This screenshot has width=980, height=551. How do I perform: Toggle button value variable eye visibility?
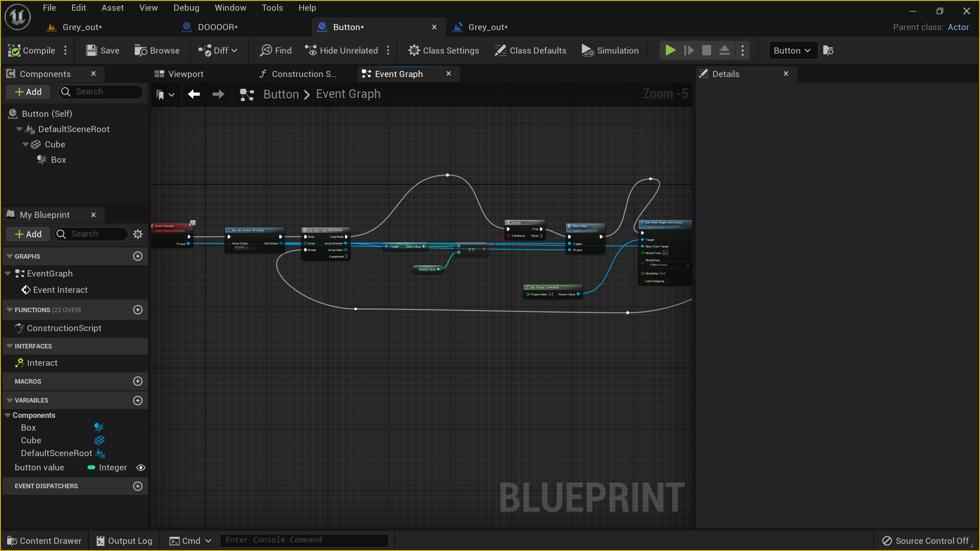click(x=141, y=467)
